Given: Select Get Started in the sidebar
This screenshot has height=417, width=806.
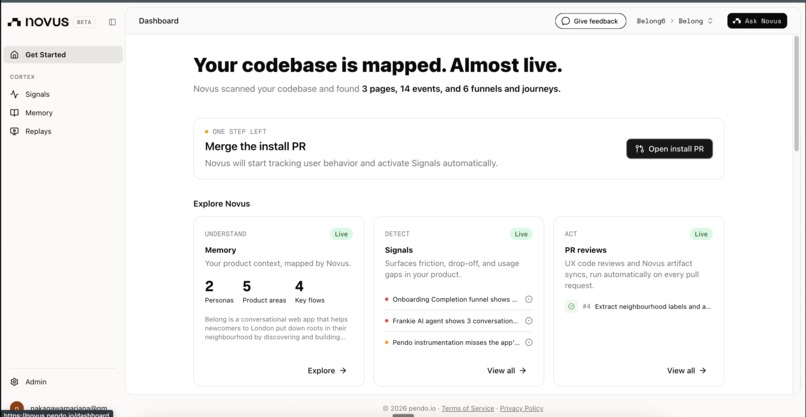Looking at the screenshot, I should (63, 55).
